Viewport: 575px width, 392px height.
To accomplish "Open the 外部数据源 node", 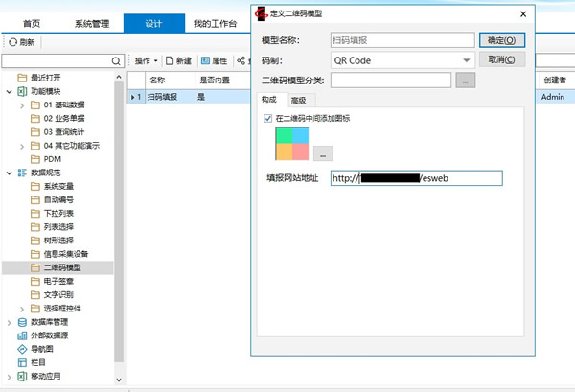I will pyautogui.click(x=51, y=335).
